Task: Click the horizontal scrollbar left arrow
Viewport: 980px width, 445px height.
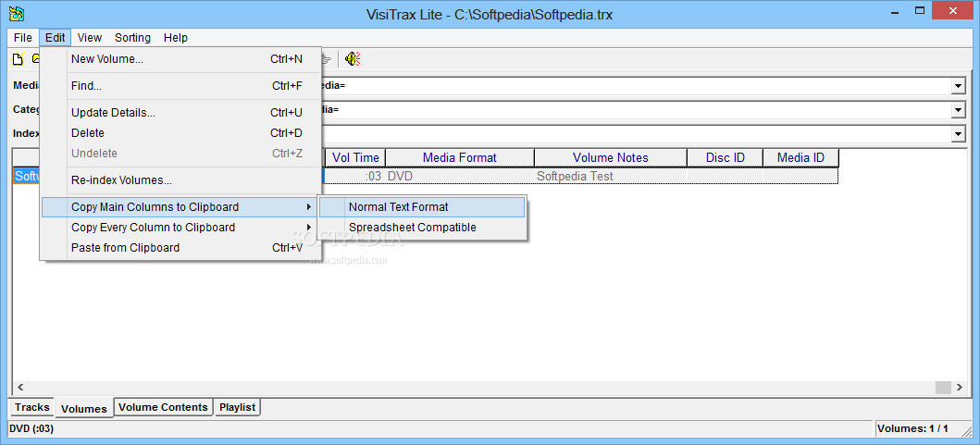Action: 19,388
